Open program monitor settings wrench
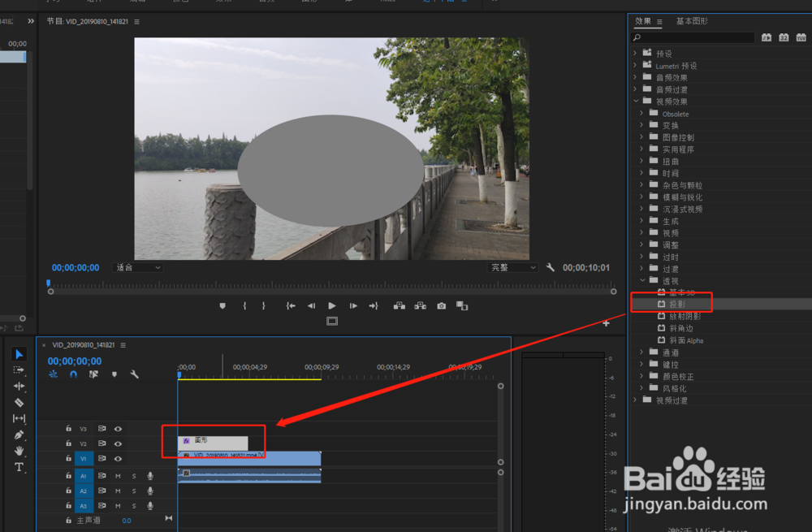The width and height of the screenshot is (812, 532). click(550, 268)
